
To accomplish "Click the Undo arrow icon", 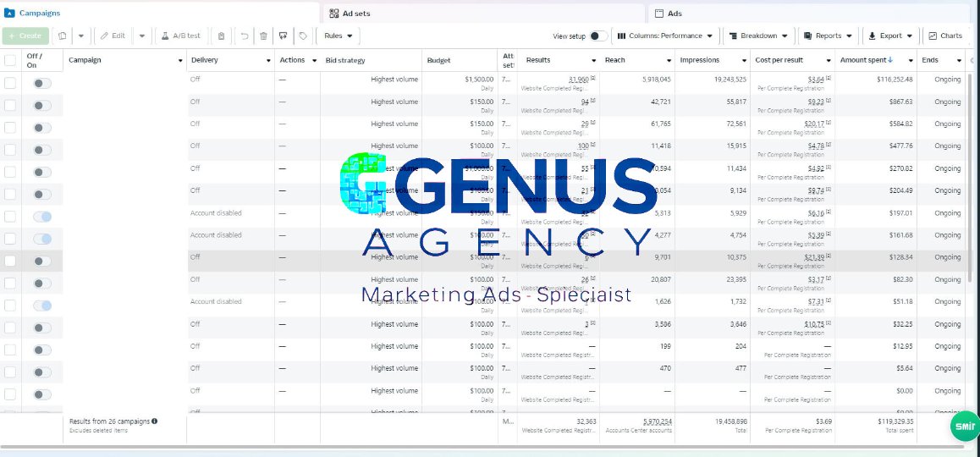I will 245,36.
